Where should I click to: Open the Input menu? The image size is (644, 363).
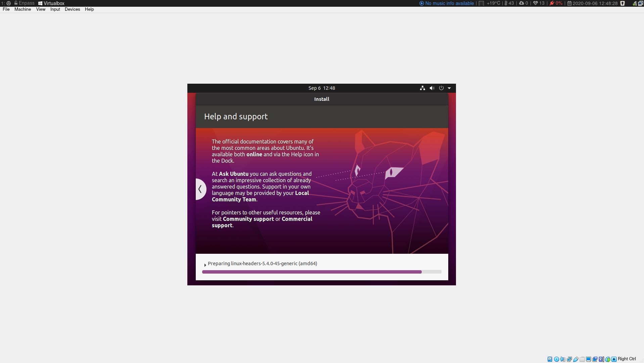(x=55, y=9)
